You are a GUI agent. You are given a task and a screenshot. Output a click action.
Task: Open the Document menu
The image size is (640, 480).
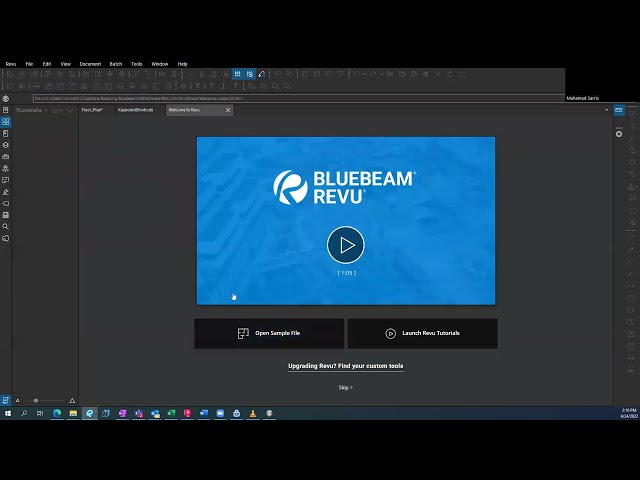pyautogui.click(x=90, y=64)
